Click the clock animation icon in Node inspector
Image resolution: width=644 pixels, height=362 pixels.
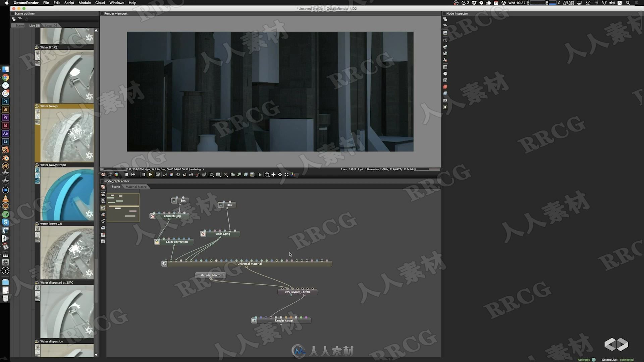[445, 73]
